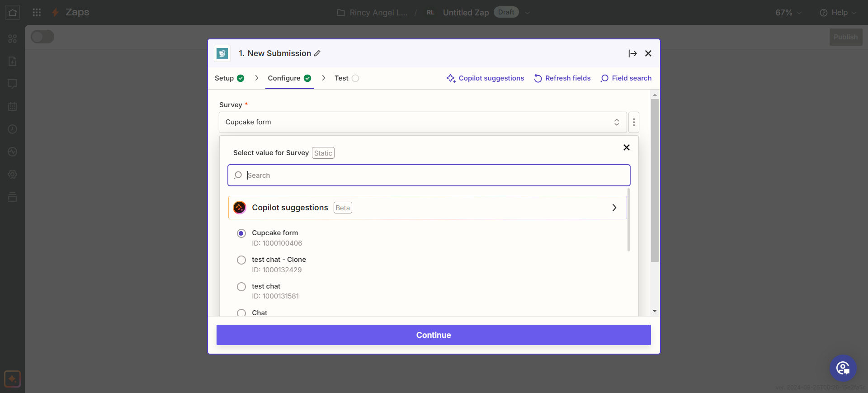Screen dimensions: 868x393
Task: Open the apps grid icon in header
Action: 37,12
